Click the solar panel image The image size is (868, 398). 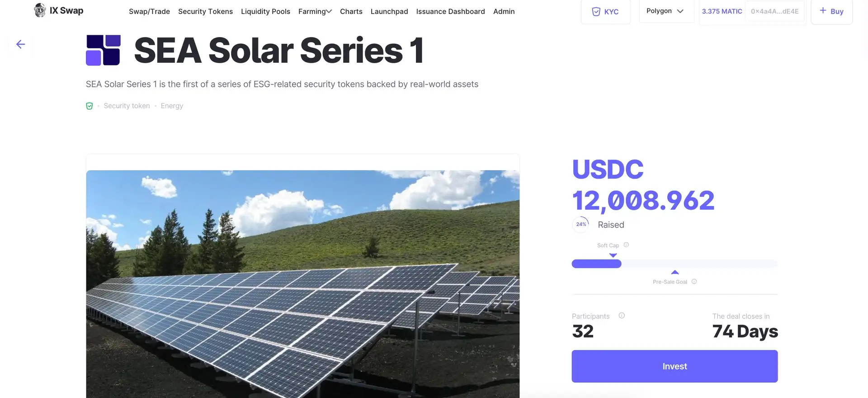pos(302,284)
